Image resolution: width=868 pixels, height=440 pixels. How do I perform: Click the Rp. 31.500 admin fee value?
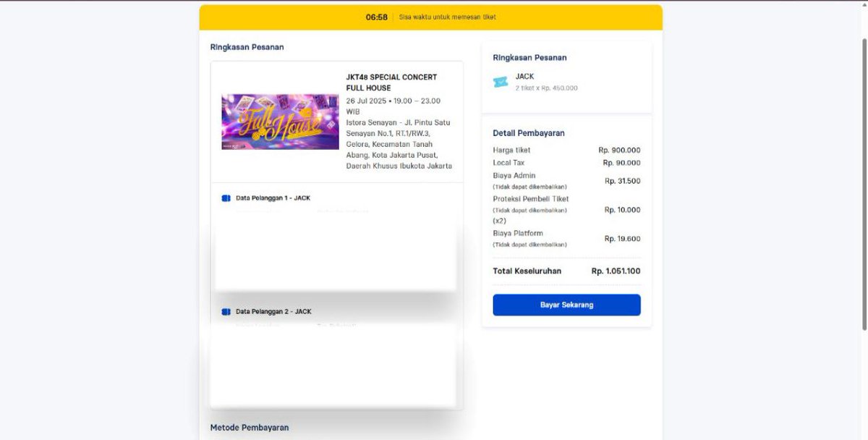[622, 181]
